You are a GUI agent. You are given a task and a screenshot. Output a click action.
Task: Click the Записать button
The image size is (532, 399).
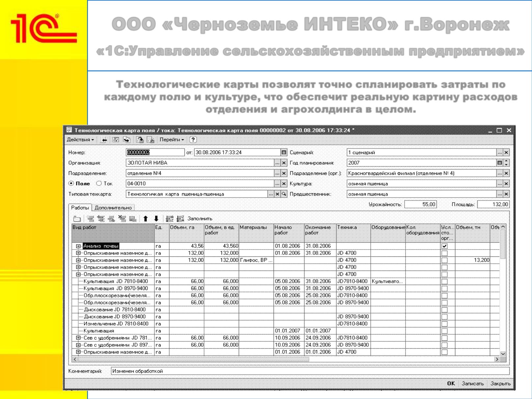(x=472, y=384)
